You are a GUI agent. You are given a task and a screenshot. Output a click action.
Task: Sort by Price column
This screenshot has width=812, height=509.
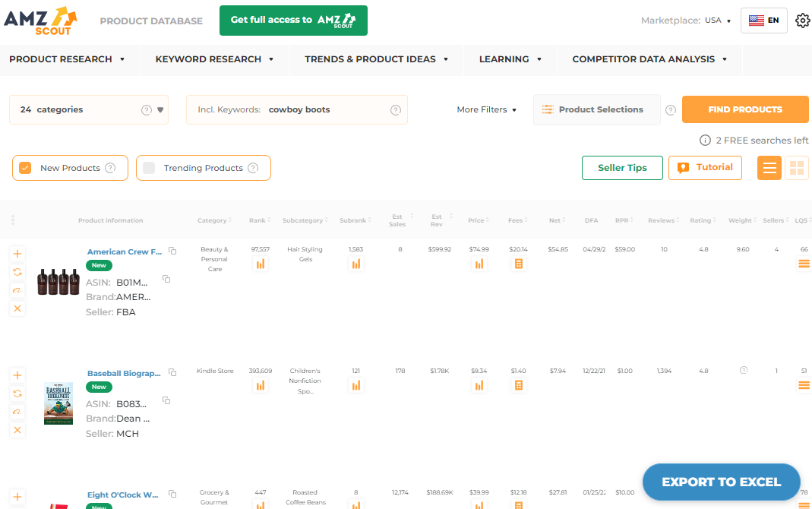pyautogui.click(x=479, y=220)
